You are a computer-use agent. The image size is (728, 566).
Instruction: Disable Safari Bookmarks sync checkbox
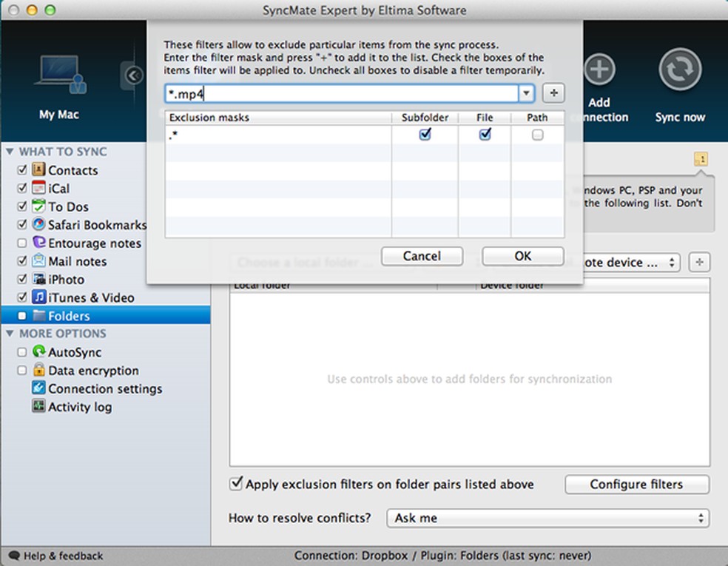[x=21, y=224]
